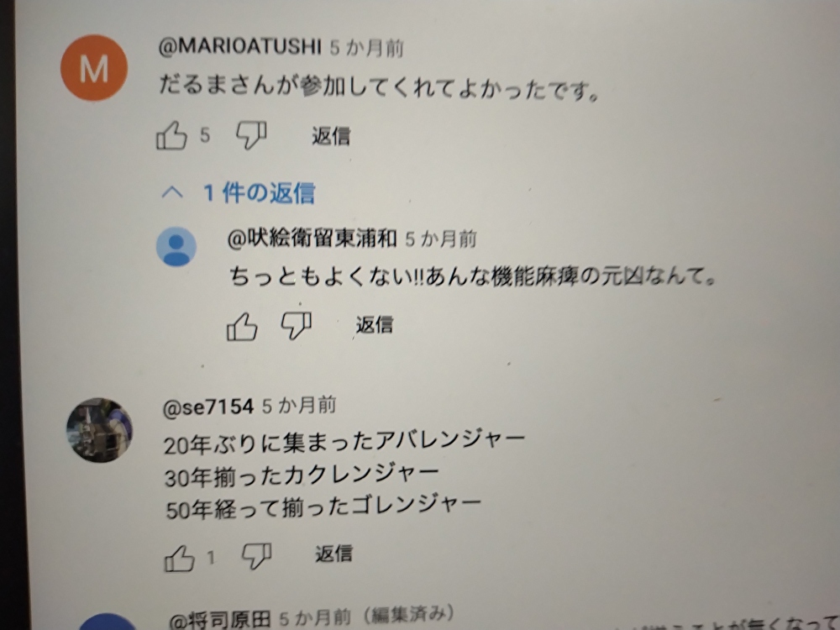The width and height of the screenshot is (840, 630).
Task: Like the reply by @吠絵衛留東浦和
Action: pos(242,326)
